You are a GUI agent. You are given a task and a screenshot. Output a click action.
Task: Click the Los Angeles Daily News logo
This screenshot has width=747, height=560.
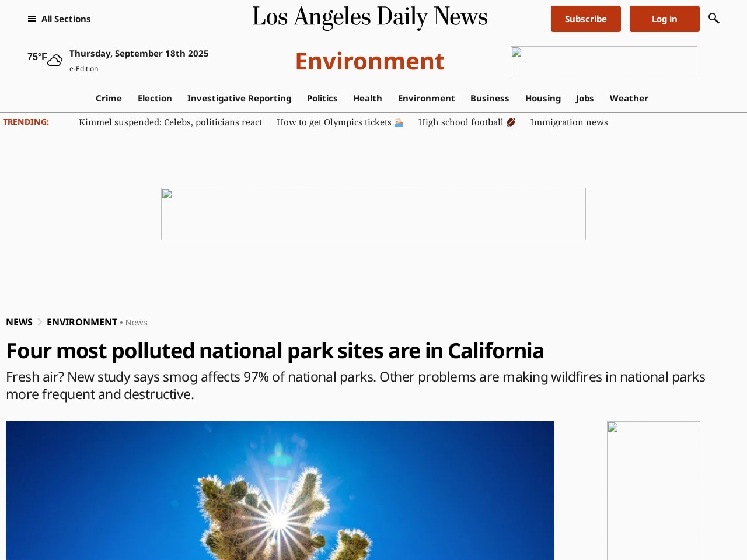(369, 17)
